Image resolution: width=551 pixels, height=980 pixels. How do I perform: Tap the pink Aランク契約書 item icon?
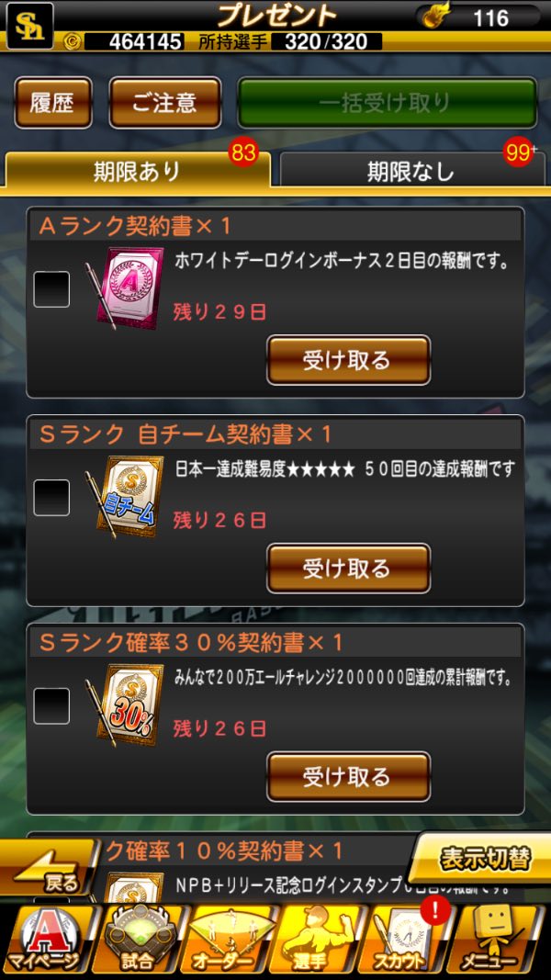[126, 287]
